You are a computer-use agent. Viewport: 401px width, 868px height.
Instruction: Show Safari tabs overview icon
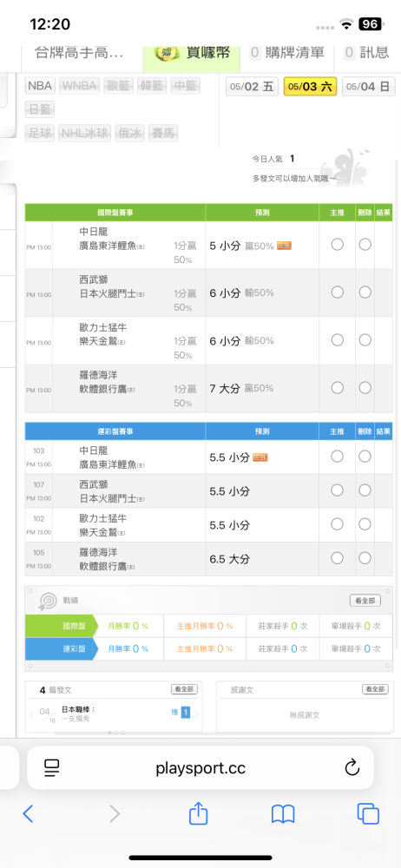click(x=368, y=813)
